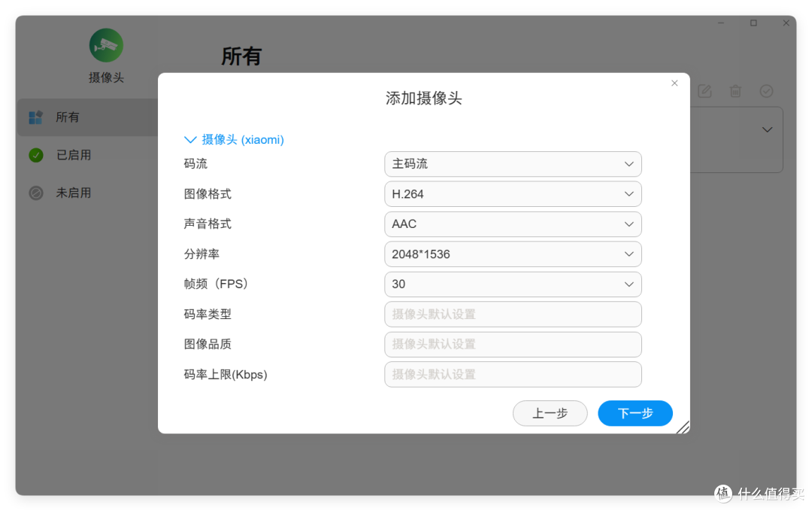Viewport: 812px width, 511px height.
Task: Minimize the camera application window
Action: [x=721, y=23]
